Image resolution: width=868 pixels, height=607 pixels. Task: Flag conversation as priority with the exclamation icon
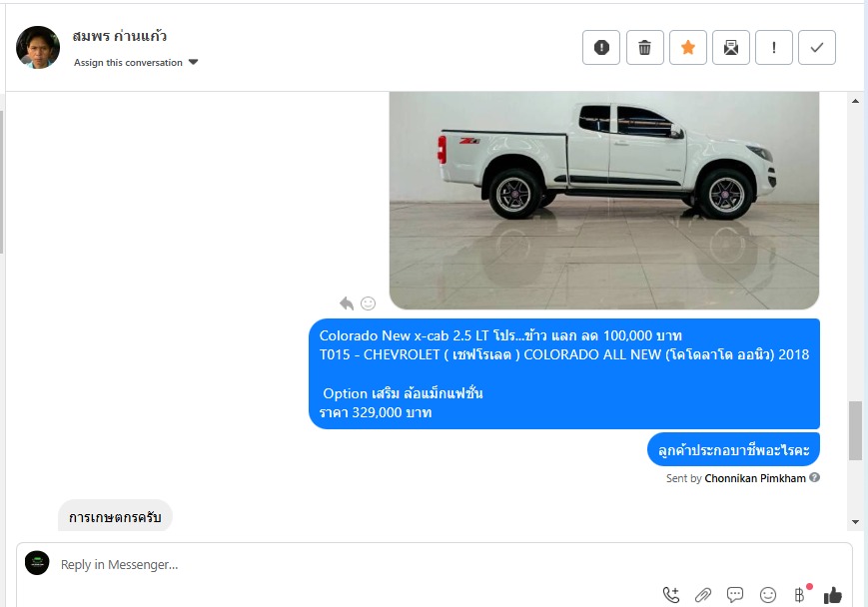click(x=774, y=48)
